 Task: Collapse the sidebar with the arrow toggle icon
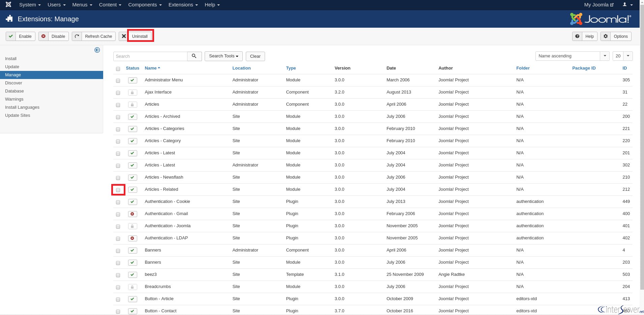[97, 50]
